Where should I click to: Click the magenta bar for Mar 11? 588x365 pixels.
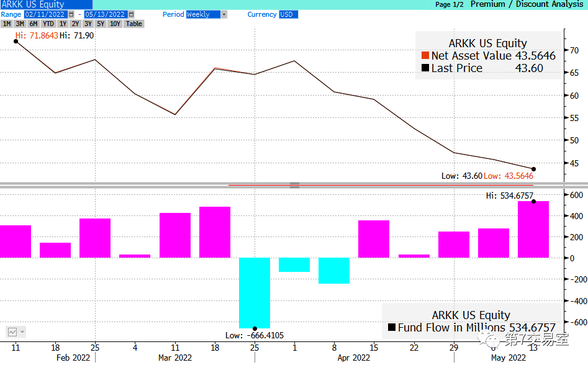[x=174, y=235]
